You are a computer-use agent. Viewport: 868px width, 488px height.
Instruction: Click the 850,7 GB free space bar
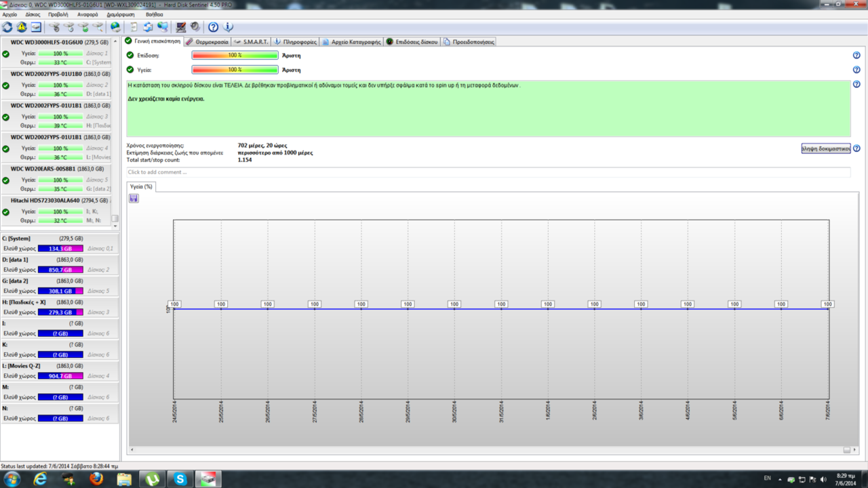tap(60, 270)
